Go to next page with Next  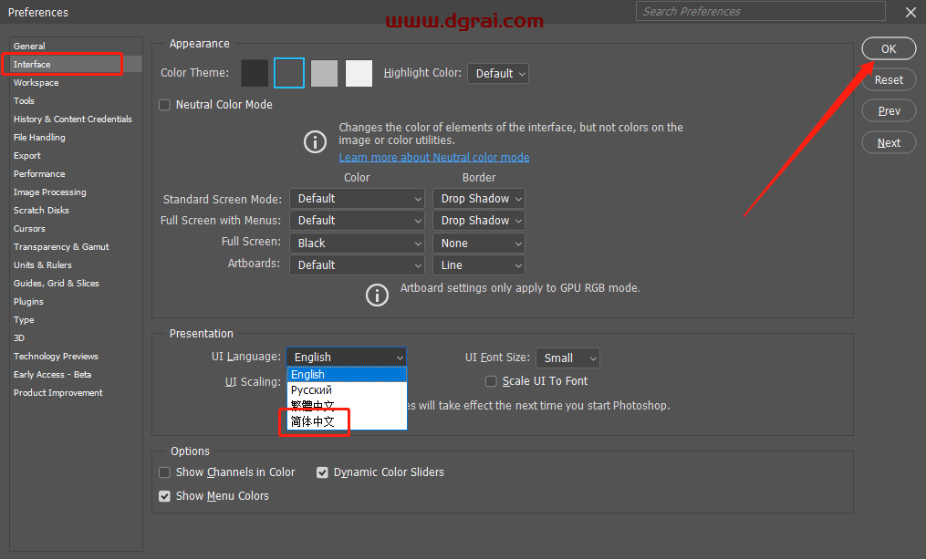tap(889, 143)
